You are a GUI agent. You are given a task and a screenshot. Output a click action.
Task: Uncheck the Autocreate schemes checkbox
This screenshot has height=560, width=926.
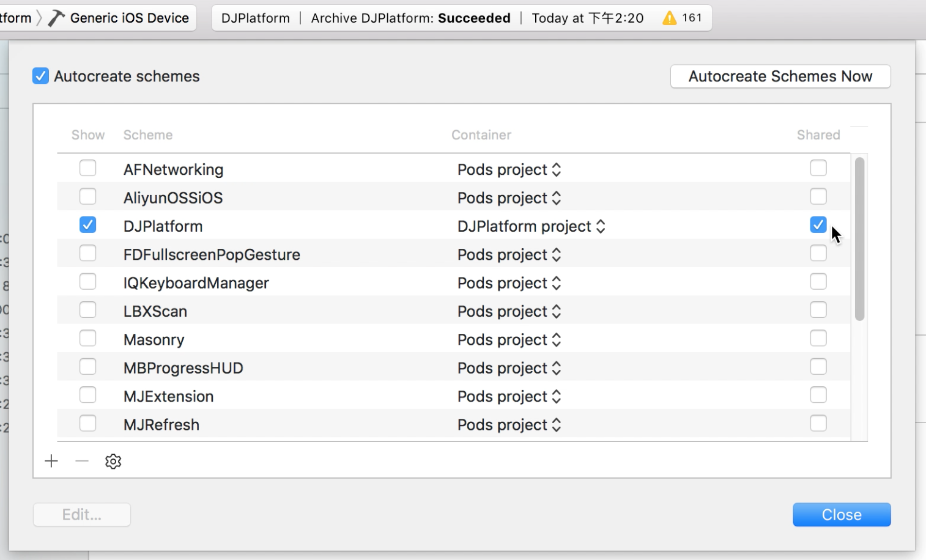[40, 76]
